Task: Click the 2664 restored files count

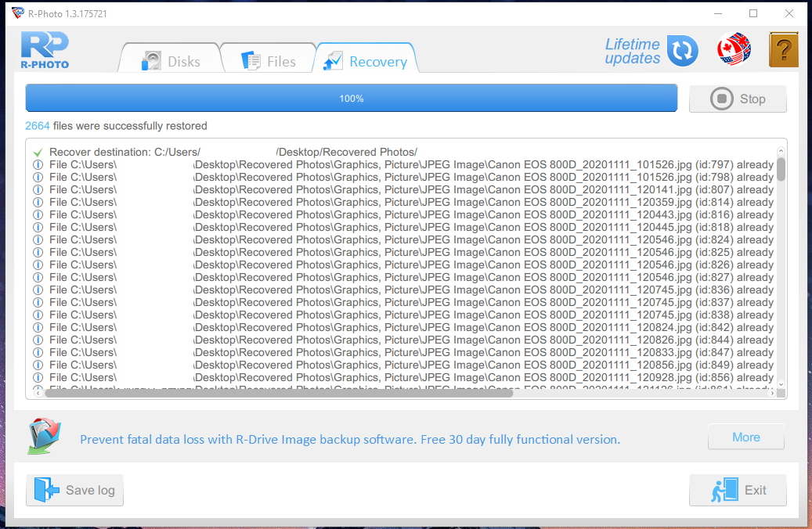Action: pos(38,126)
